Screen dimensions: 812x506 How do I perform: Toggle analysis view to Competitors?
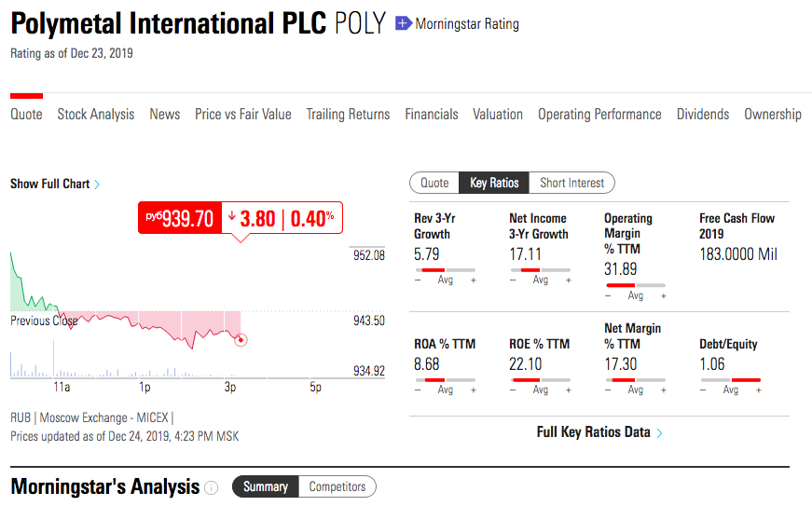(x=337, y=486)
